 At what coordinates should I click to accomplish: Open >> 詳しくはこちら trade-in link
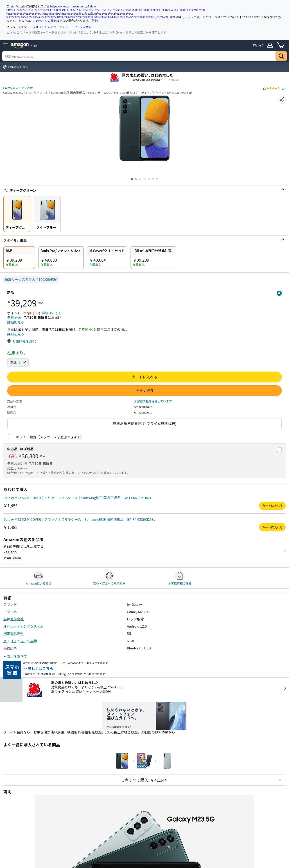point(38,669)
